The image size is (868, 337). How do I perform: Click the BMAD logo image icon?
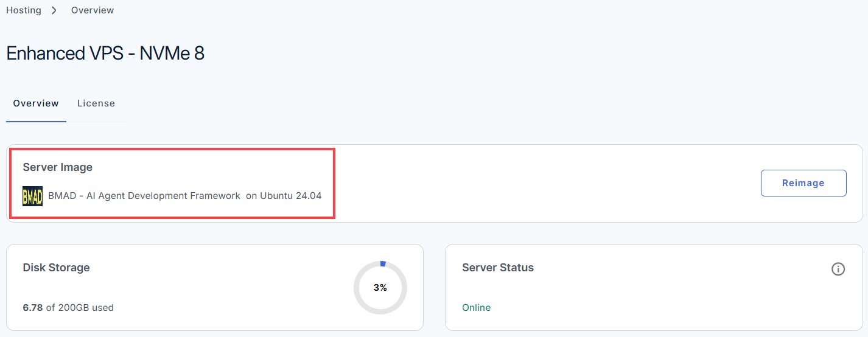pos(33,196)
